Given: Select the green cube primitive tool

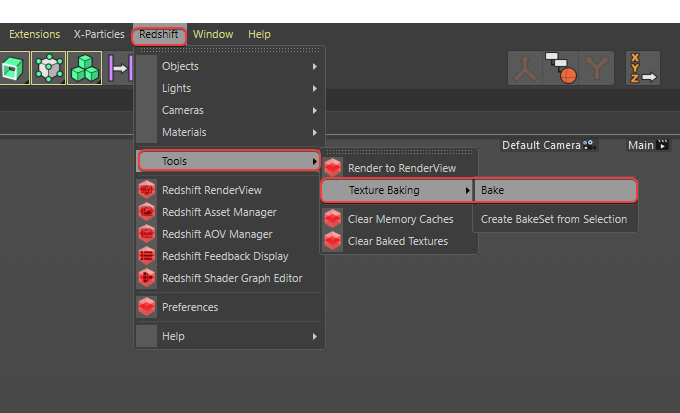Looking at the screenshot, I should pos(13,68).
